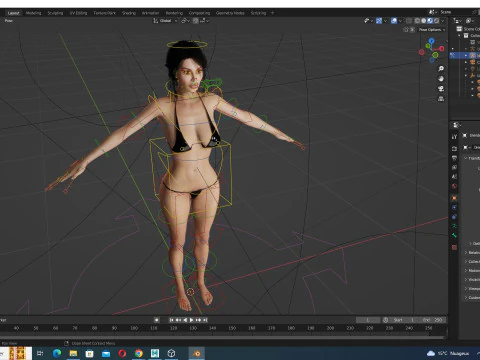This screenshot has height=360, width=480.
Task: Open the red Texture properties tab
Action: (454, 247)
